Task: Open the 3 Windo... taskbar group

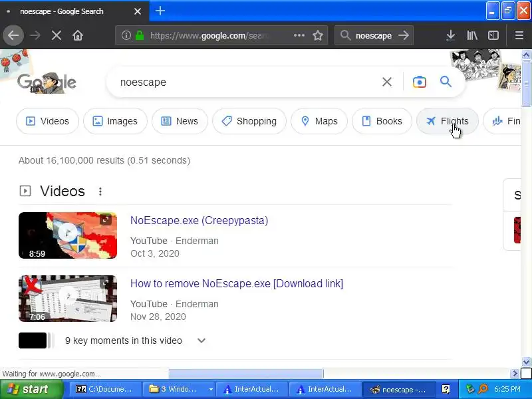Action: click(179, 389)
